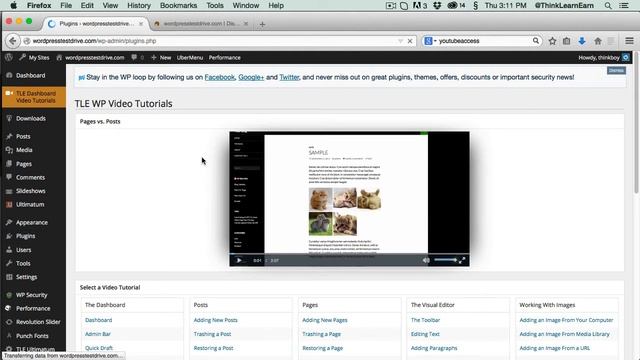640x360 pixels.
Task: Stop loading with the address bar X
Action: click(410, 41)
